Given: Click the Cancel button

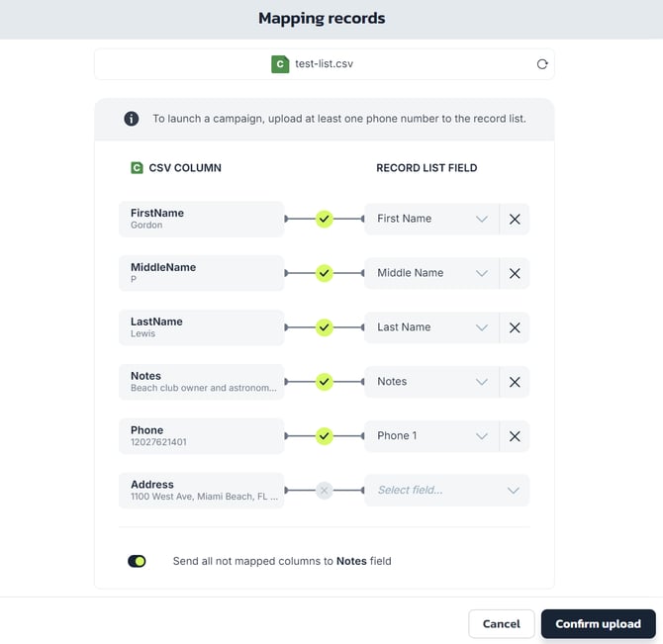Looking at the screenshot, I should tap(502, 623).
